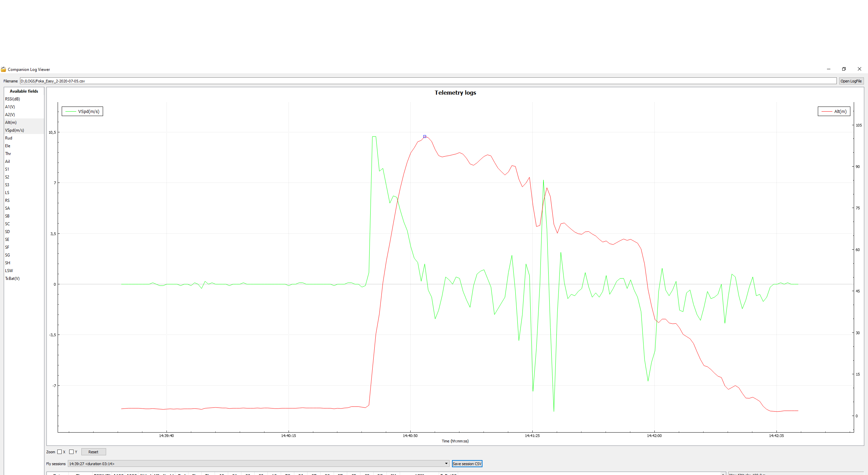Select the Alt(m) field
Screen dimensions: 868x475
click(x=11, y=122)
